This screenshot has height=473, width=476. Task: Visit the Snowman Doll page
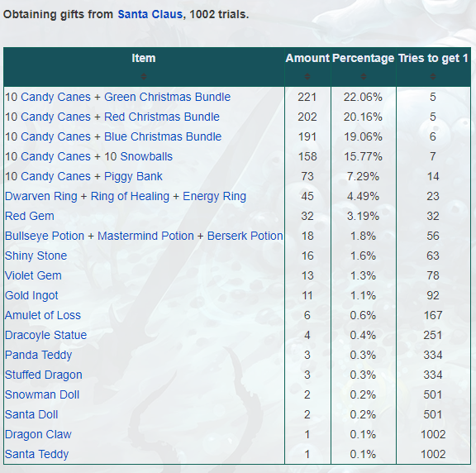pyautogui.click(x=42, y=394)
